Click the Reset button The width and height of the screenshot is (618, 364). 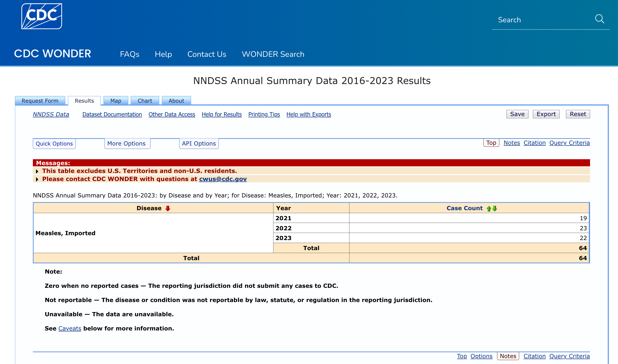[578, 114]
